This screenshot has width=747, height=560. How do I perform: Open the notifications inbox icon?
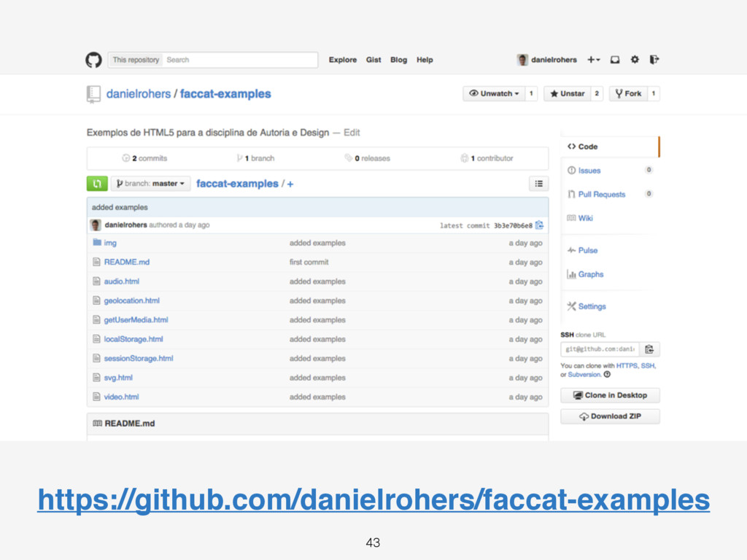click(x=615, y=60)
